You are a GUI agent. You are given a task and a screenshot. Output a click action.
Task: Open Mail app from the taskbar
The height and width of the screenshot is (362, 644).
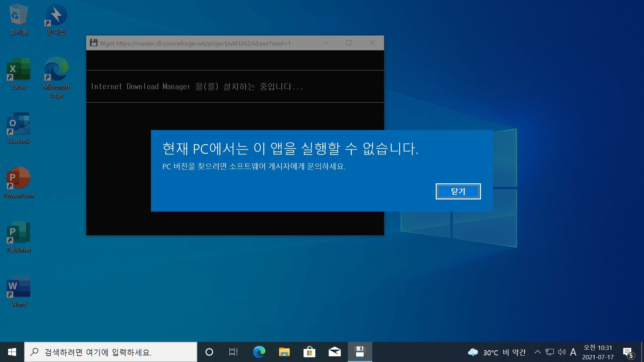[x=334, y=352]
